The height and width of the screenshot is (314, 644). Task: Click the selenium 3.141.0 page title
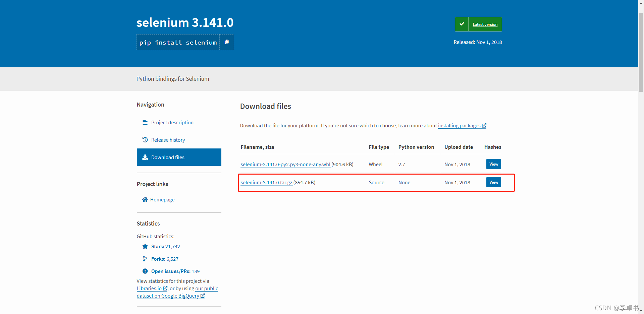tap(185, 22)
